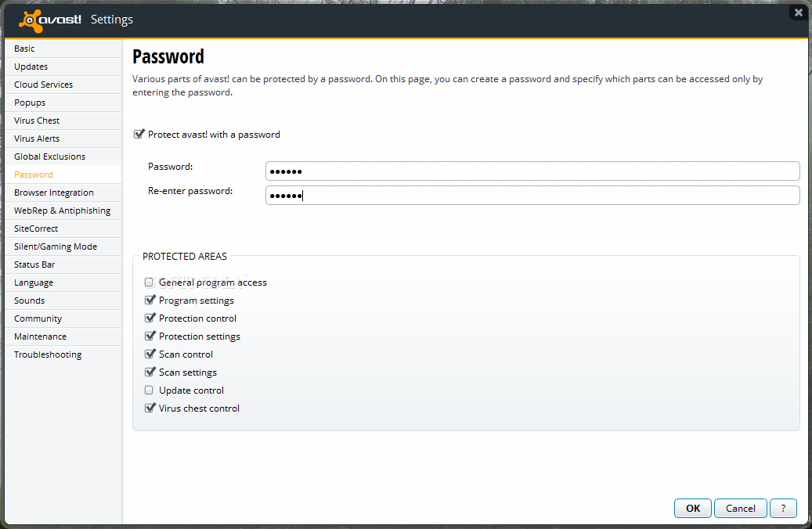This screenshot has height=529, width=812.
Task: Uncheck Scan control checkbox
Action: [150, 354]
